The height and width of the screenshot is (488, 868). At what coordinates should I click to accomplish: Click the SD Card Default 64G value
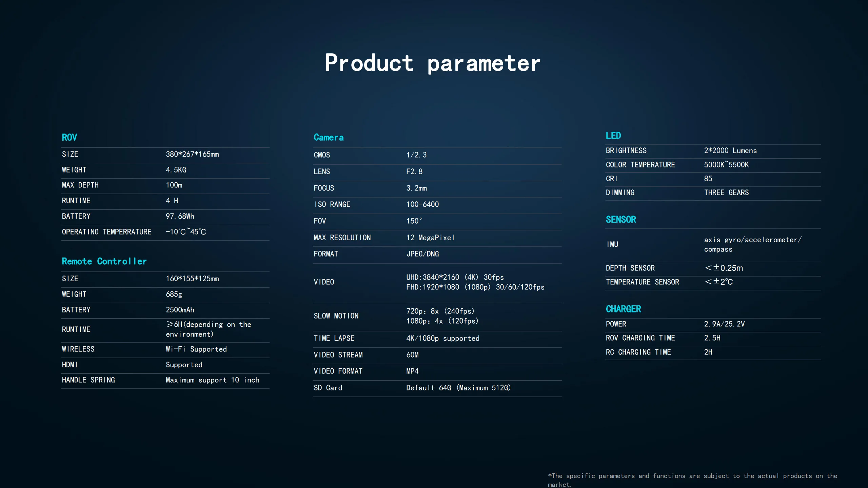458,388
